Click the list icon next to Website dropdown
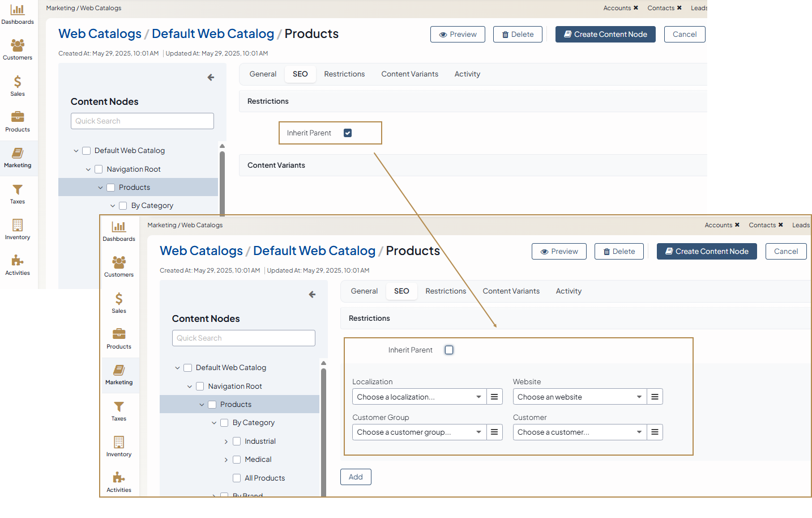Image resolution: width=812 pixels, height=518 pixels. click(655, 397)
